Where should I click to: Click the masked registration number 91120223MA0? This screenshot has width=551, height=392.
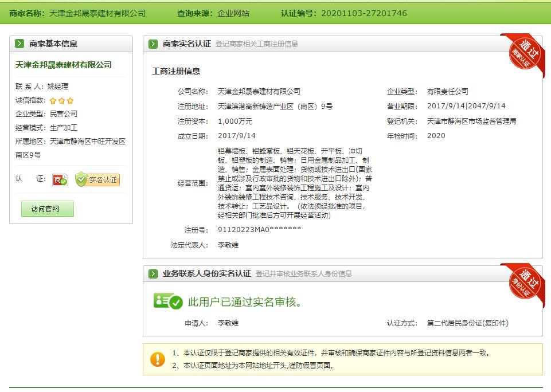[259, 230]
